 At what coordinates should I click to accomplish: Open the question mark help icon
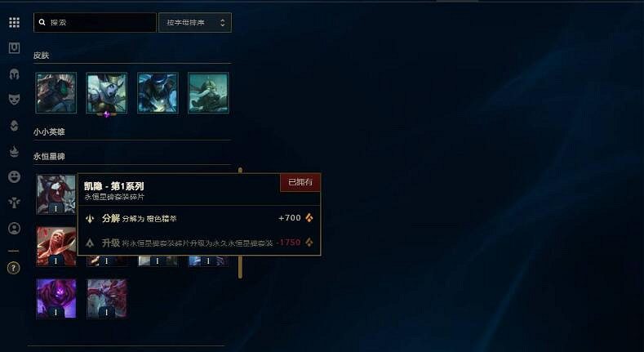point(14,268)
